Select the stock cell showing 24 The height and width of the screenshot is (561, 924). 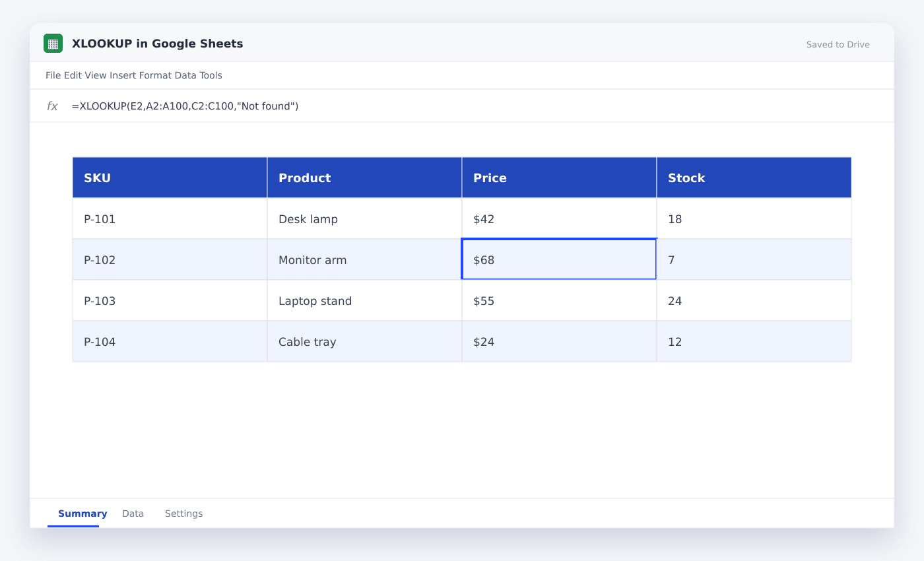click(x=754, y=300)
